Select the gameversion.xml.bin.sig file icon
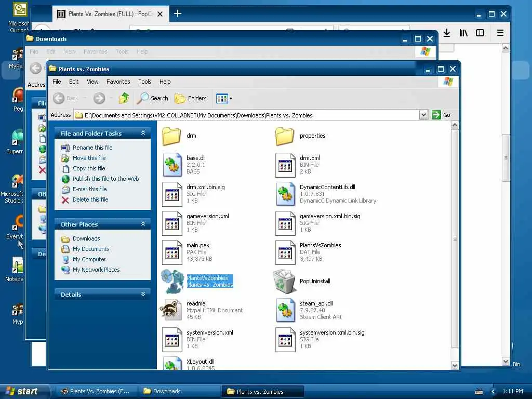The image size is (532, 399). [285, 223]
